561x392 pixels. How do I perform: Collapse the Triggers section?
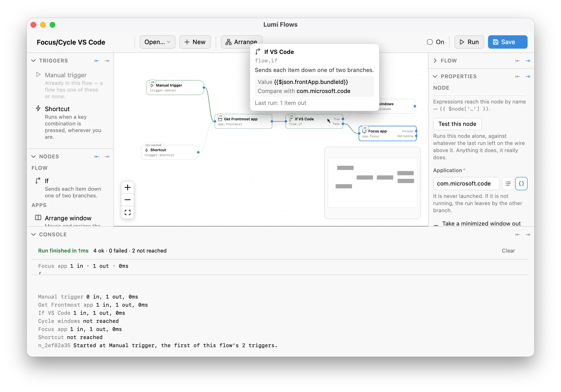[x=33, y=61]
